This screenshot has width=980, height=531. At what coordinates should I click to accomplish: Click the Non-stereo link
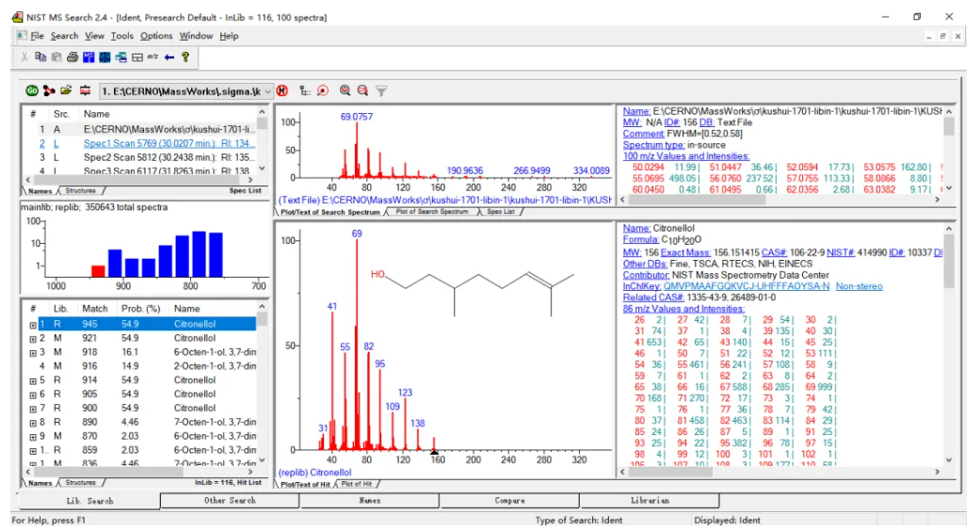(860, 286)
